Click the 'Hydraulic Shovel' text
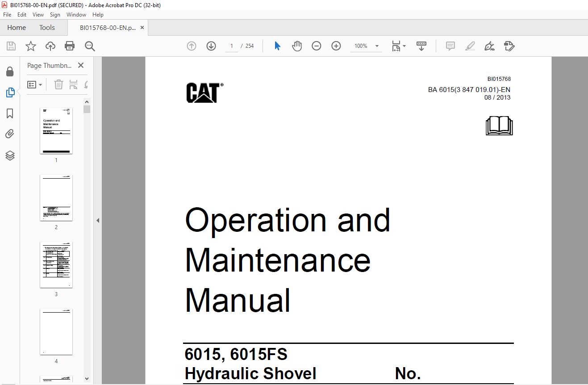Viewport: 588px width, 385px height. click(x=250, y=374)
